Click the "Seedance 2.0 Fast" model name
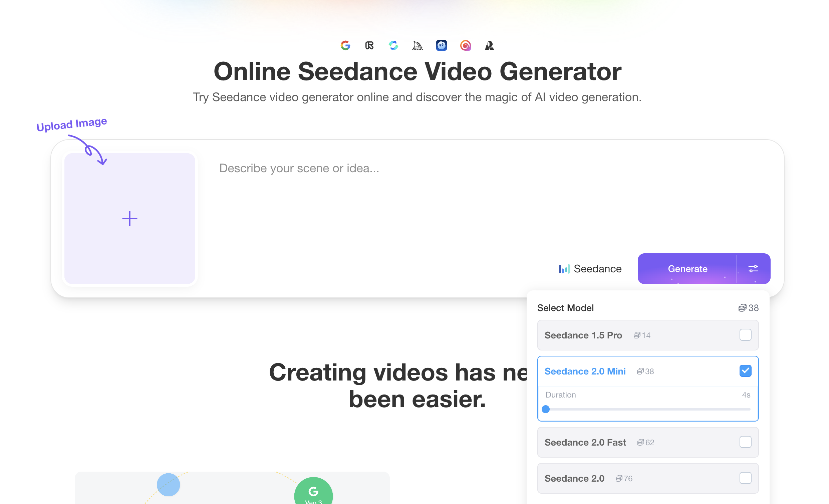829x504 pixels. tap(585, 442)
